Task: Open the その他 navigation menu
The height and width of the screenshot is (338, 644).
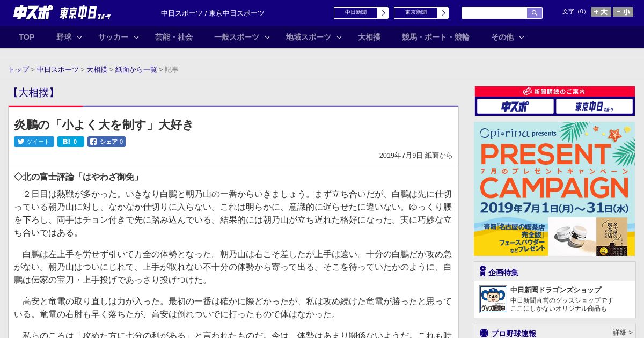Action: (502, 37)
